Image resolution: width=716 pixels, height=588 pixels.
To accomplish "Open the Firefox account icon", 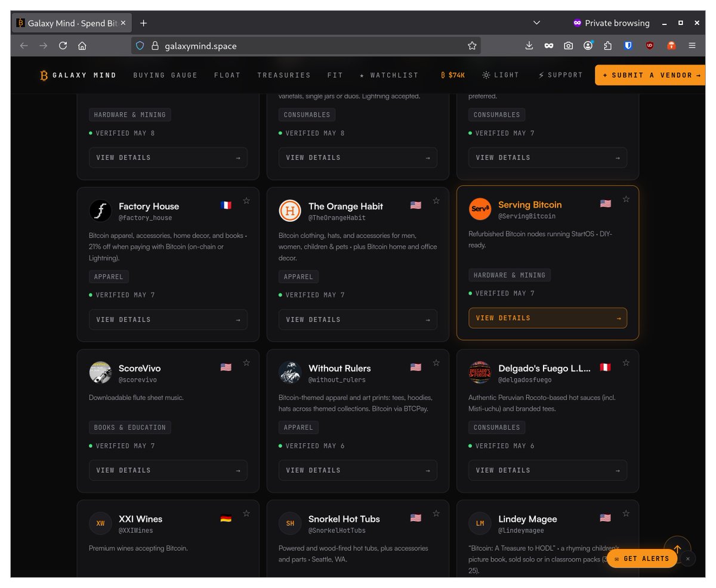I will click(x=588, y=45).
